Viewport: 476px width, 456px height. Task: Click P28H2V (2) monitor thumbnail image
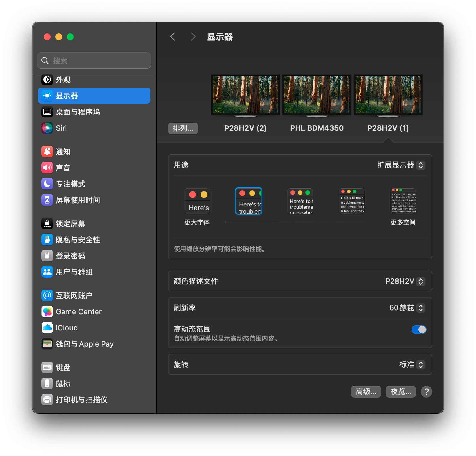(245, 96)
